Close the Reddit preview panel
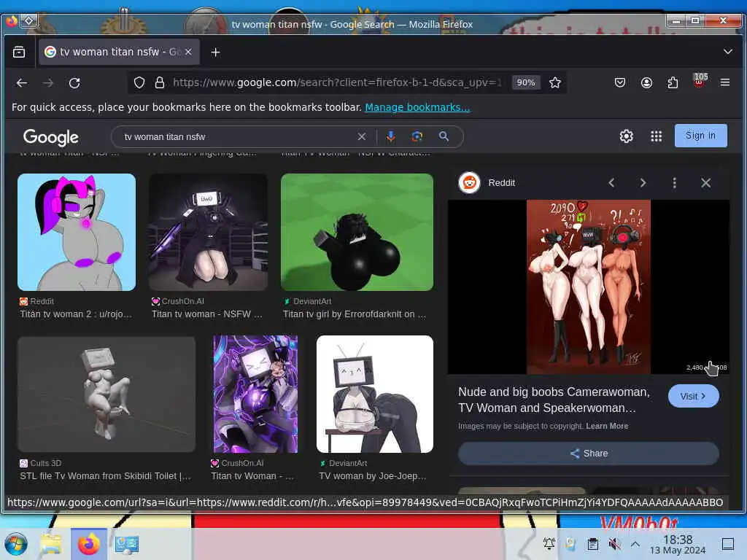Viewport: 747px width, 560px height. 705,183
